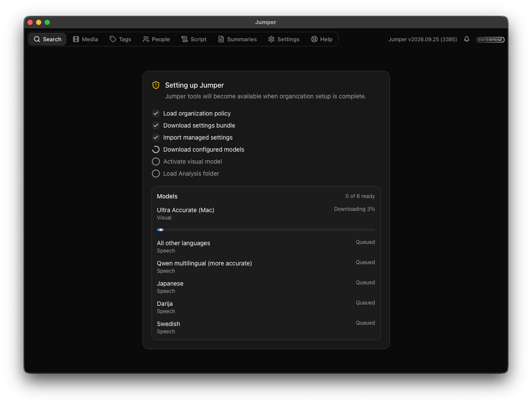Click the ENTERPRISE badge
Image resolution: width=532 pixels, height=405 pixels.
tap(490, 40)
